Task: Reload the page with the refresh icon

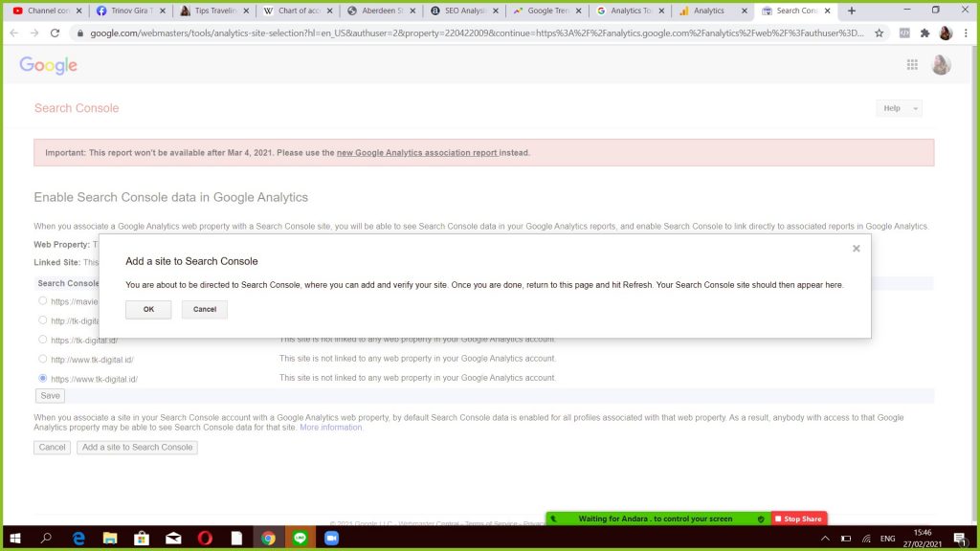Action: [55, 33]
